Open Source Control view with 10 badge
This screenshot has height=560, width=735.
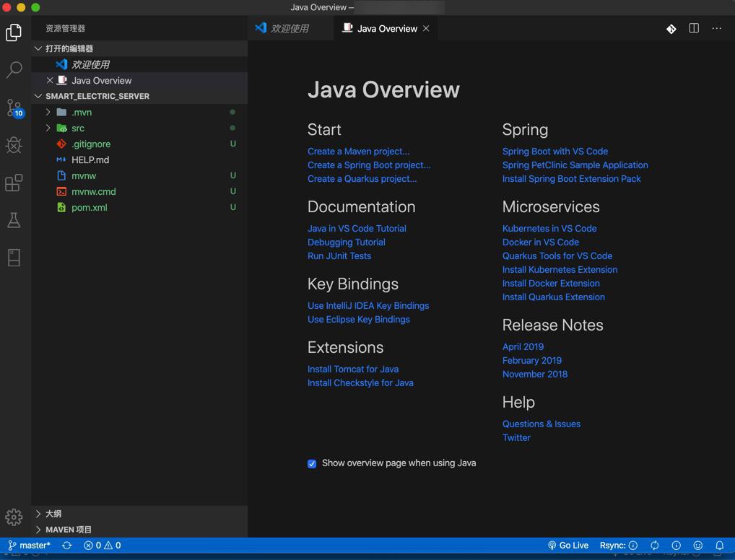tap(14, 108)
